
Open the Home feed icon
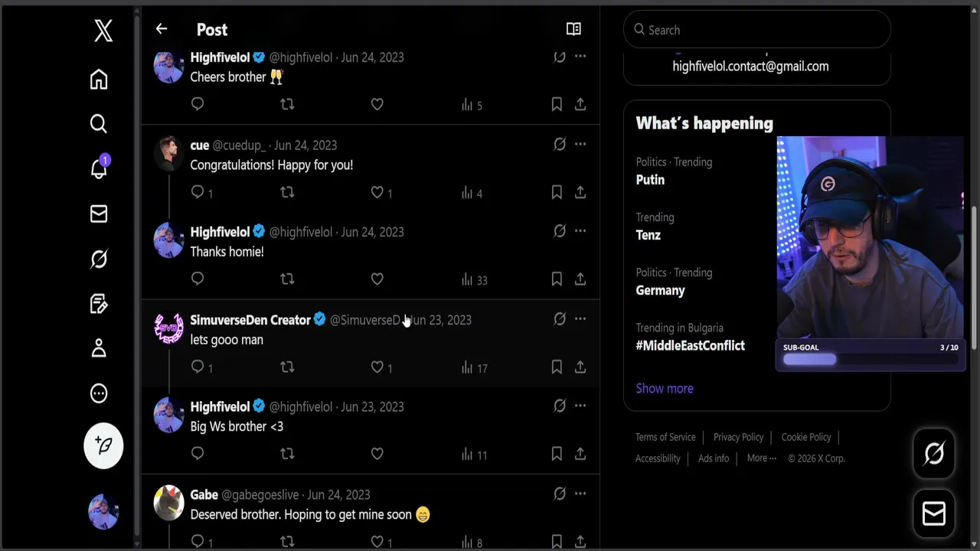coord(99,80)
